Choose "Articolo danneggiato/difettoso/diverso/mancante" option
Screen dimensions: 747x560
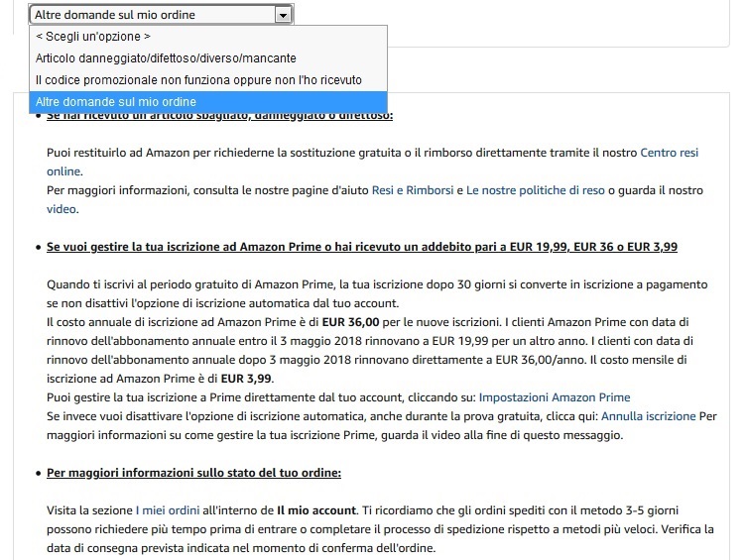coord(208,58)
